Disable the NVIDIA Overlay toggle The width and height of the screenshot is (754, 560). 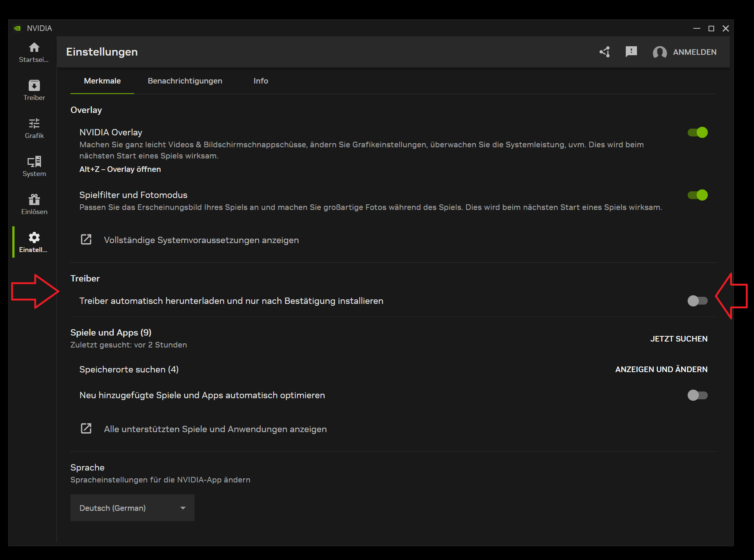[697, 132]
